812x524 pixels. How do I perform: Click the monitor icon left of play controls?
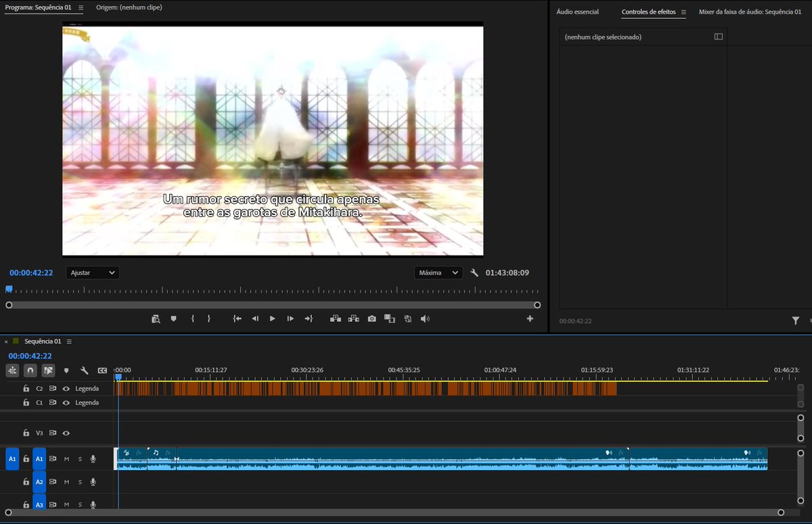click(156, 318)
